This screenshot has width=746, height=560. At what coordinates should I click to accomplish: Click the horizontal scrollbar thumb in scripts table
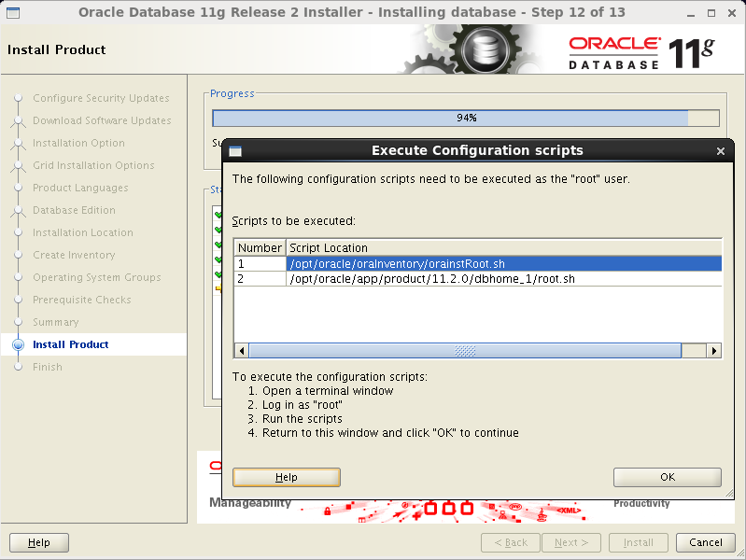(x=465, y=351)
